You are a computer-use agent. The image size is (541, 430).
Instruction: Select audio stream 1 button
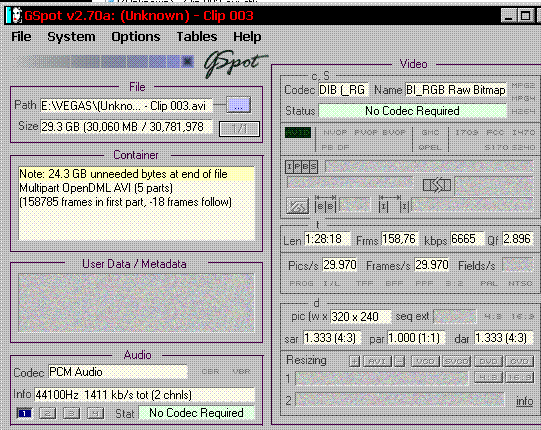[x=24, y=413]
